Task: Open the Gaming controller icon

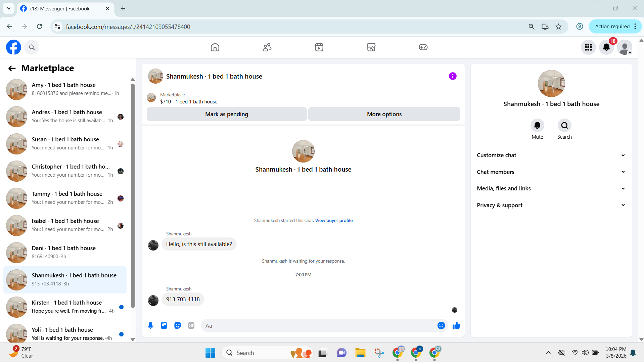Action: [423, 47]
